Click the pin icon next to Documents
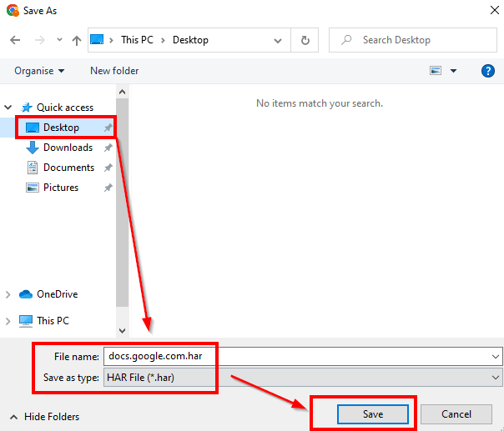This screenshot has width=504, height=431. click(108, 168)
